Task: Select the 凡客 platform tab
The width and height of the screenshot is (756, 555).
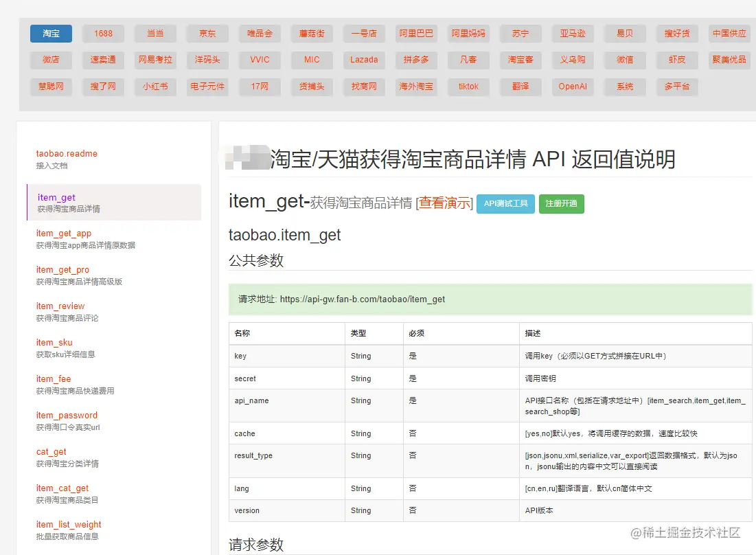Action: coord(468,60)
